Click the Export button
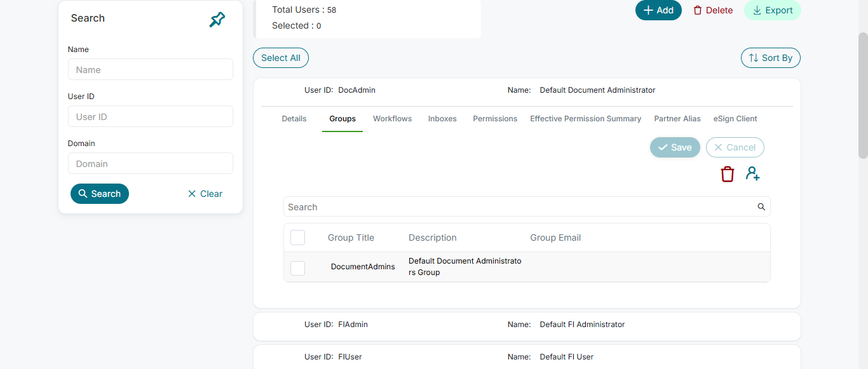Image resolution: width=868 pixels, height=369 pixels. 772,10
